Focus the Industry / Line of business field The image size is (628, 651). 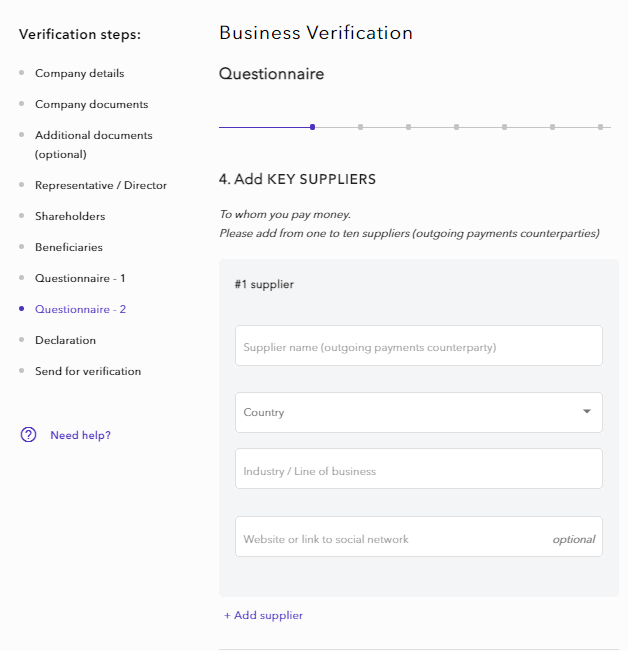(x=418, y=469)
